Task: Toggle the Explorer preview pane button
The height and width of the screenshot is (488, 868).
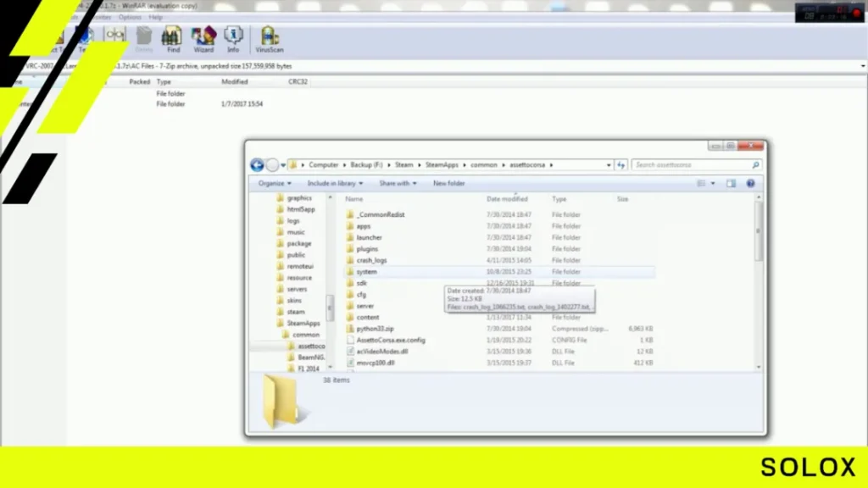Action: click(x=732, y=183)
